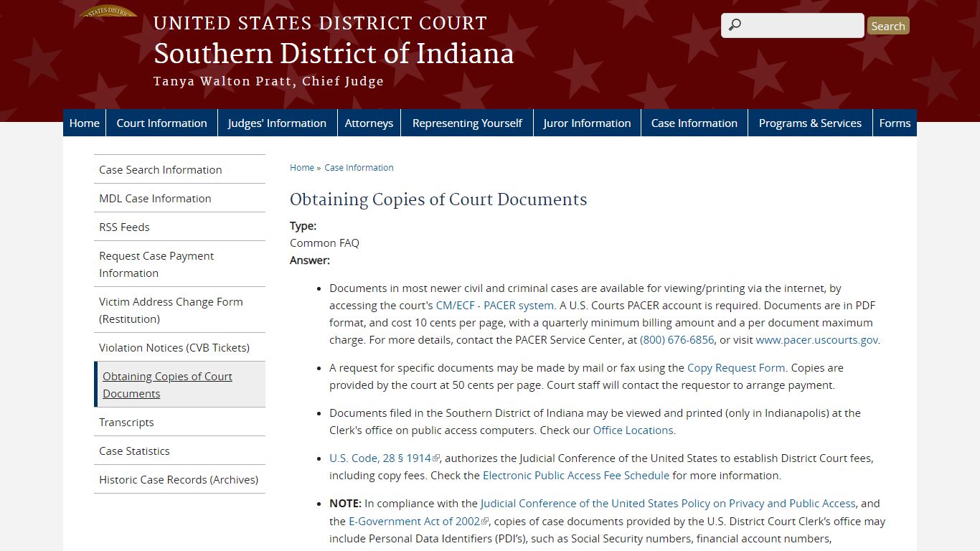
Task: Go to Case Search Information sidebar link
Action: coord(179,169)
